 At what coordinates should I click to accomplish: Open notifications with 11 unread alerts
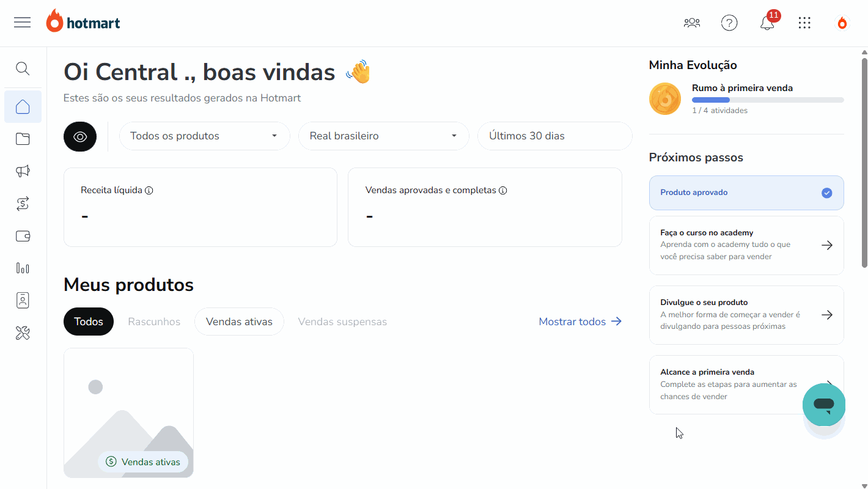click(x=767, y=23)
